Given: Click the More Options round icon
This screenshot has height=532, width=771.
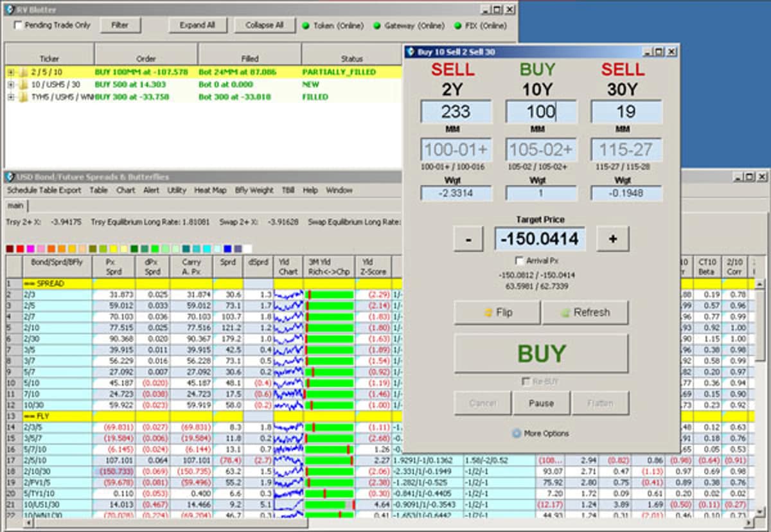Looking at the screenshot, I should click(516, 434).
